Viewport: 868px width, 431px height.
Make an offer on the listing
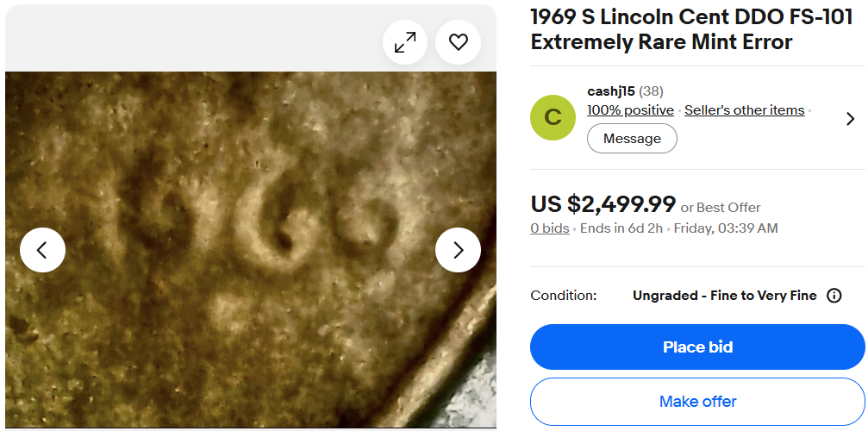(697, 401)
